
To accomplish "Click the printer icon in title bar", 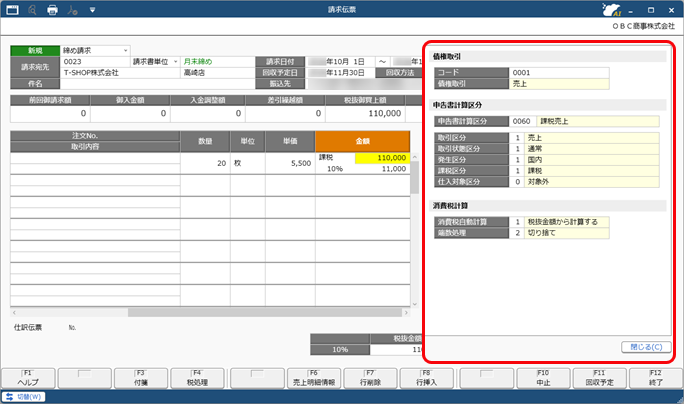I will tap(52, 10).
